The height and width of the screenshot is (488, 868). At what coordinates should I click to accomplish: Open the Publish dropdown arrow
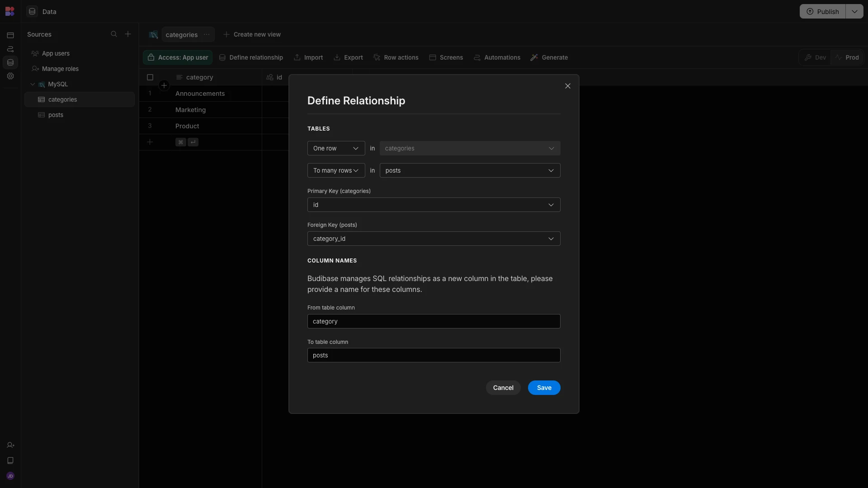854,11
